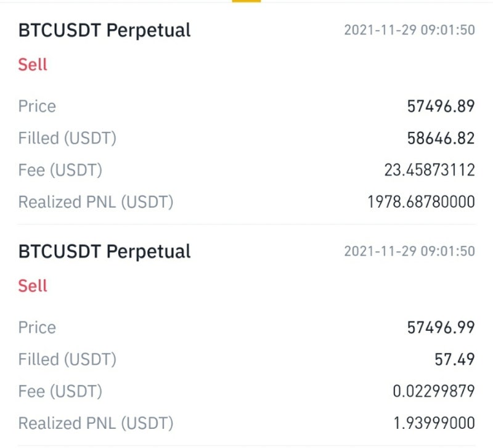Select the second Sell label

coord(33,286)
